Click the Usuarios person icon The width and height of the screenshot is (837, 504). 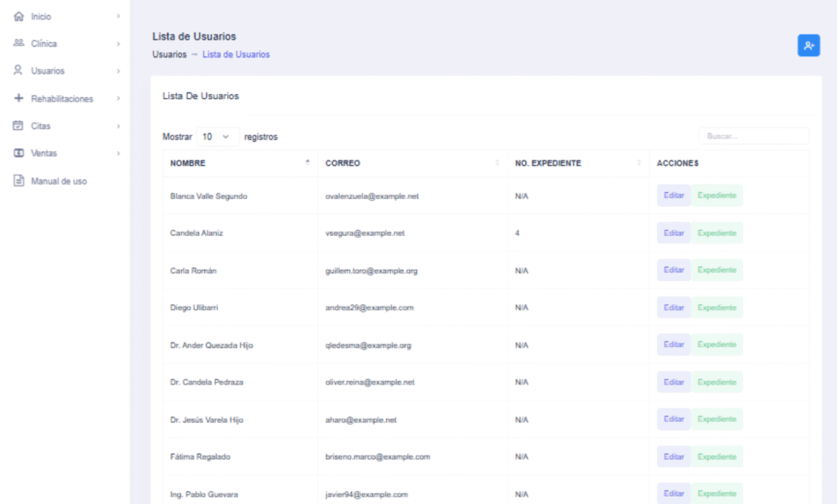17,71
